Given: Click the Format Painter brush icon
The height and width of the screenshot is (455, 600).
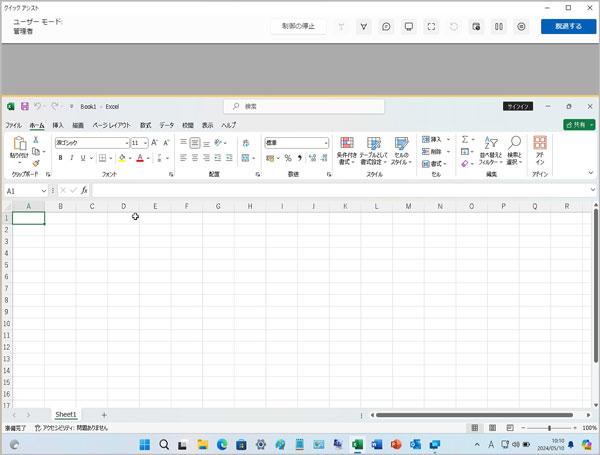Looking at the screenshot, I should [x=36, y=164].
